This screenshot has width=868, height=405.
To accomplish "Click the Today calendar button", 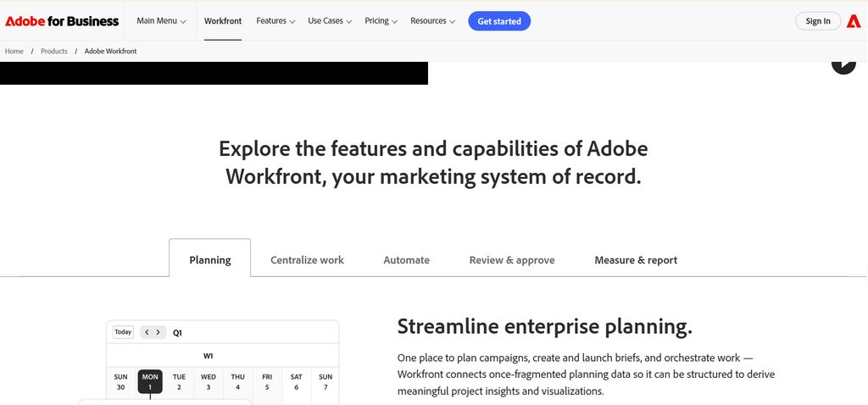I will pyautogui.click(x=123, y=332).
